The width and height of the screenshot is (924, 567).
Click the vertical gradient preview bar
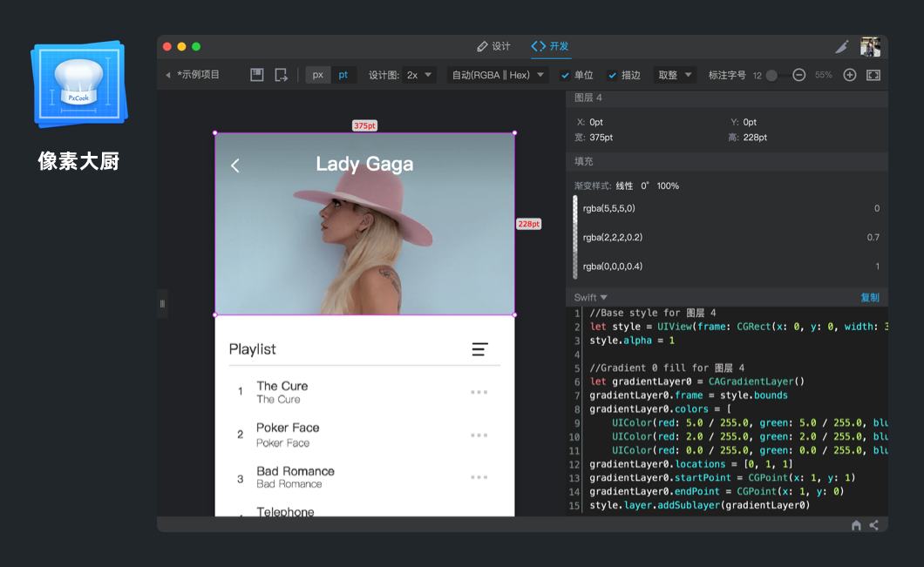(x=575, y=237)
